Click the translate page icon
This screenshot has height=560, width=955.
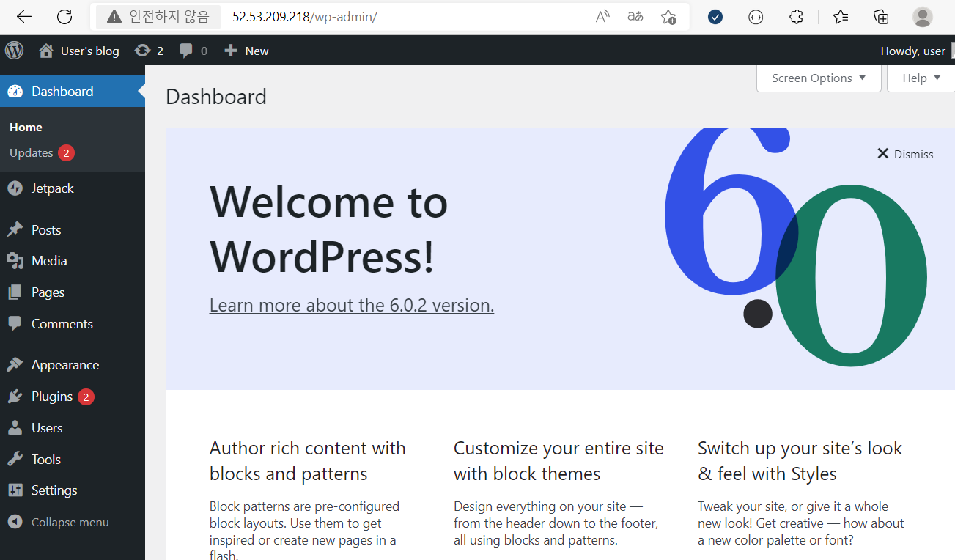[x=635, y=17]
